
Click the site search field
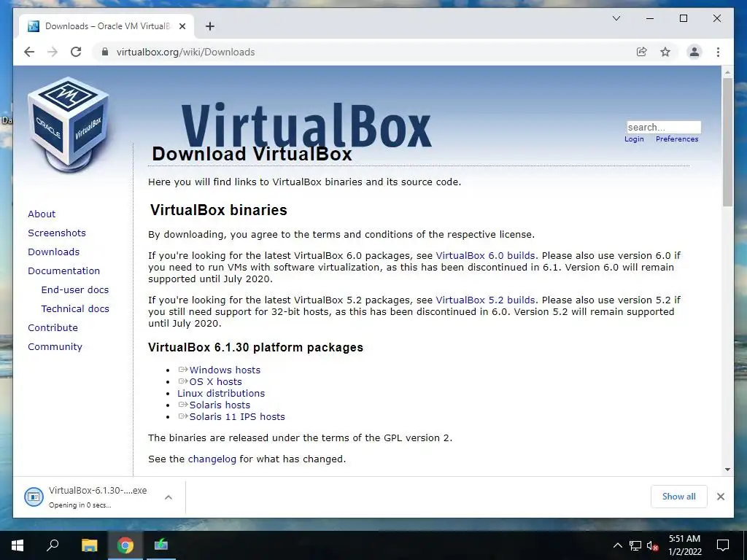click(x=664, y=127)
